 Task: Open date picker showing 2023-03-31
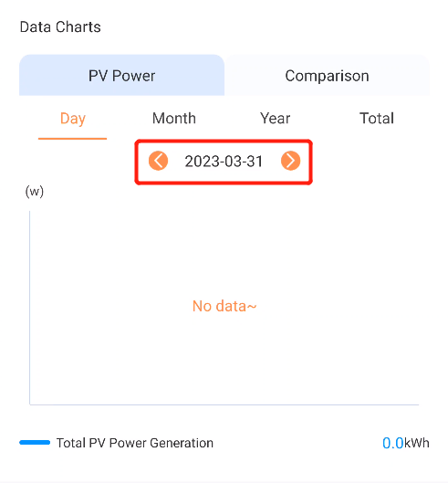tap(224, 161)
